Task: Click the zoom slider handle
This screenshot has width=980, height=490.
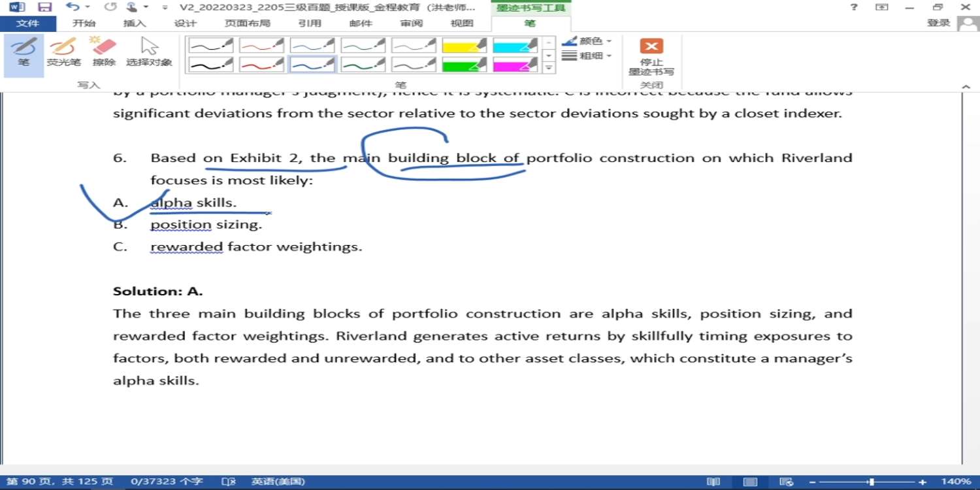Action: [x=871, y=482]
